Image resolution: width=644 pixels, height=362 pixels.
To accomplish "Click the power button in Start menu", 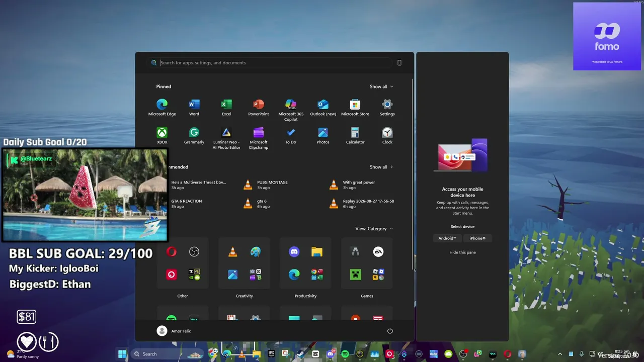I will click(390, 331).
